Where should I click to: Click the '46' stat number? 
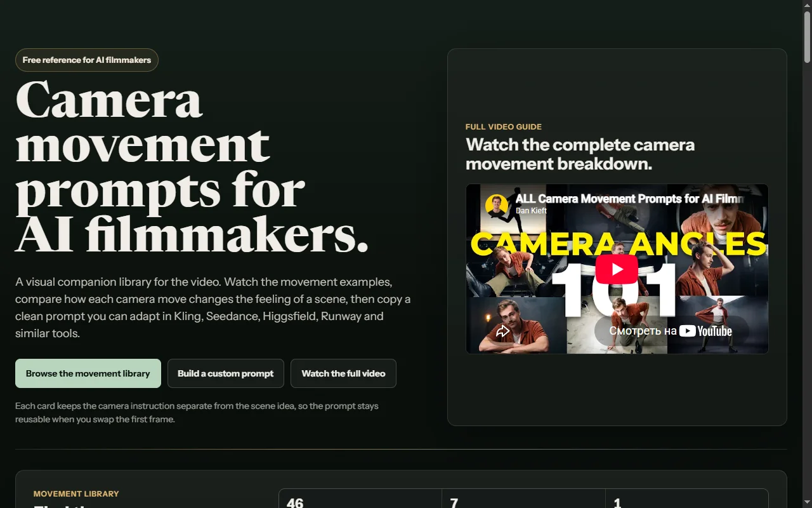pos(295,503)
